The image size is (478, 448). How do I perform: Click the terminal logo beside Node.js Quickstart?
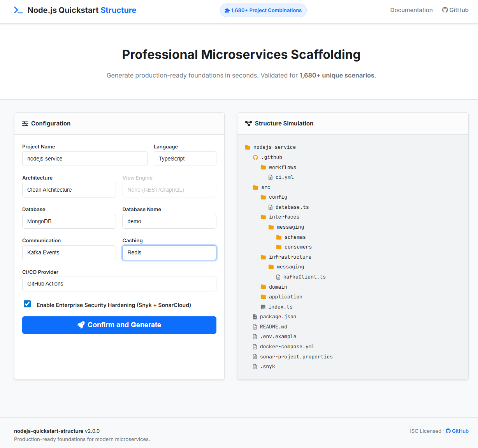(x=18, y=10)
